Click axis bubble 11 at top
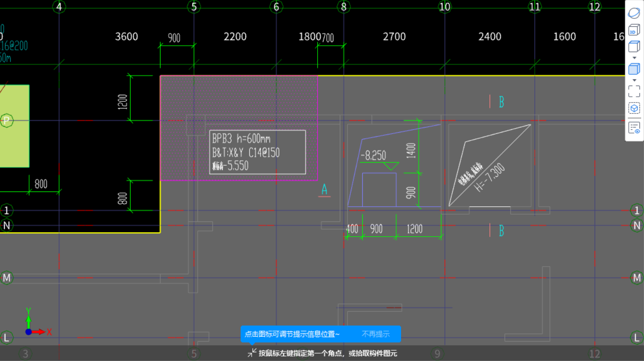The image size is (644, 361). (x=535, y=6)
